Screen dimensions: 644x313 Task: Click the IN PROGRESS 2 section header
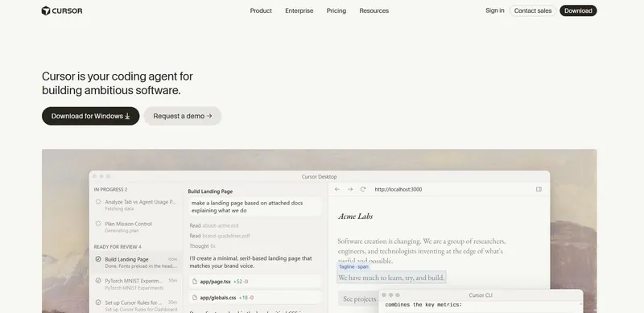click(110, 189)
